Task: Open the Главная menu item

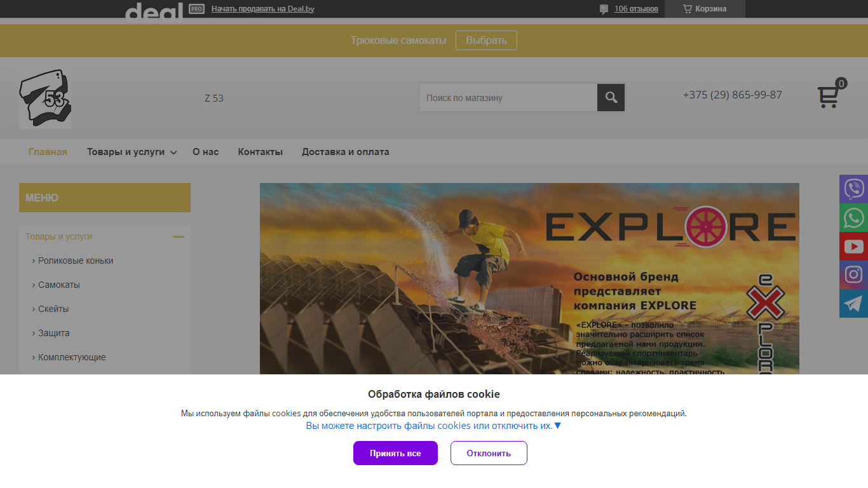Action: point(48,152)
